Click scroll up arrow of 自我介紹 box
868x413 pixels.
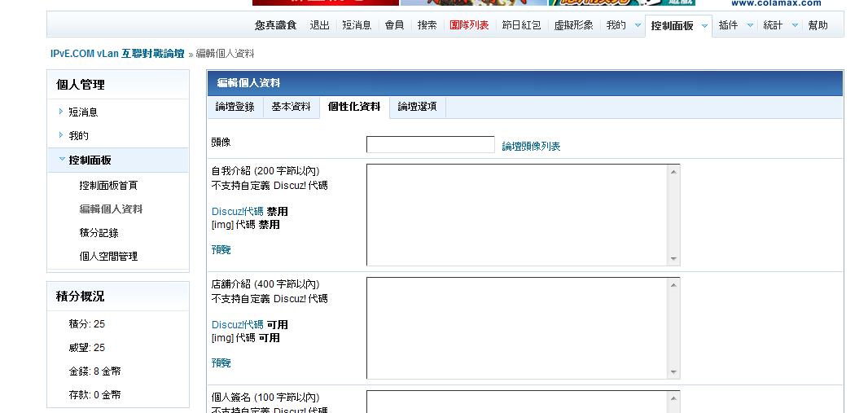pos(673,172)
